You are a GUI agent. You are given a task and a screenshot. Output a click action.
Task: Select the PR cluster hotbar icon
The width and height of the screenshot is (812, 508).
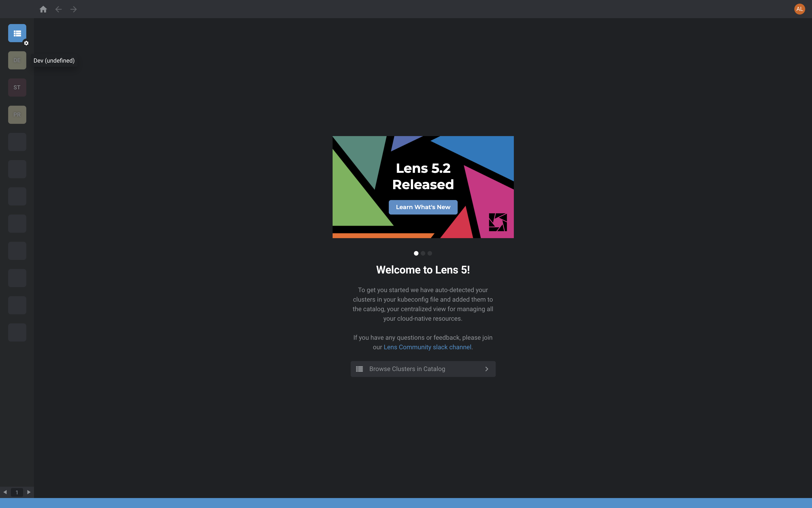[17, 115]
